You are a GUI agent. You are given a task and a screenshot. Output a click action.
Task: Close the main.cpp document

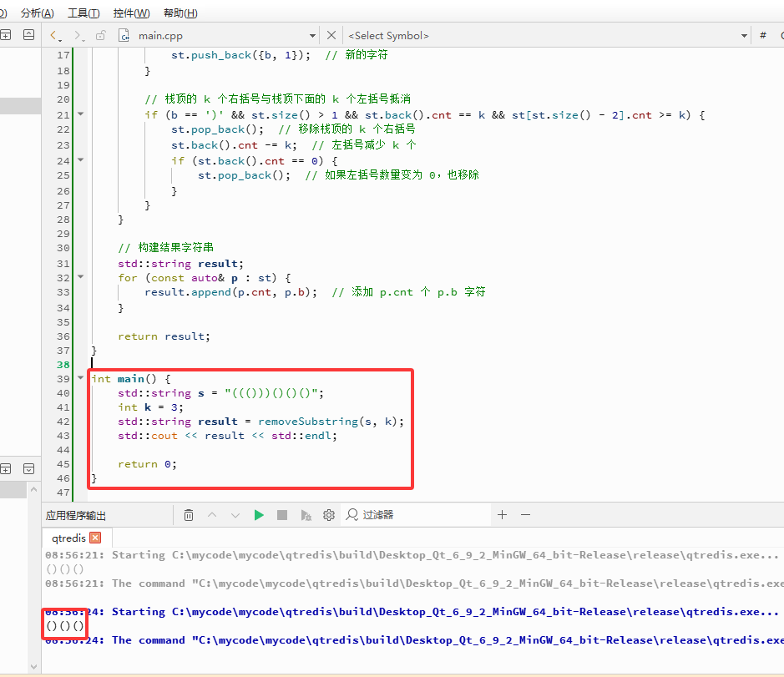coord(331,35)
